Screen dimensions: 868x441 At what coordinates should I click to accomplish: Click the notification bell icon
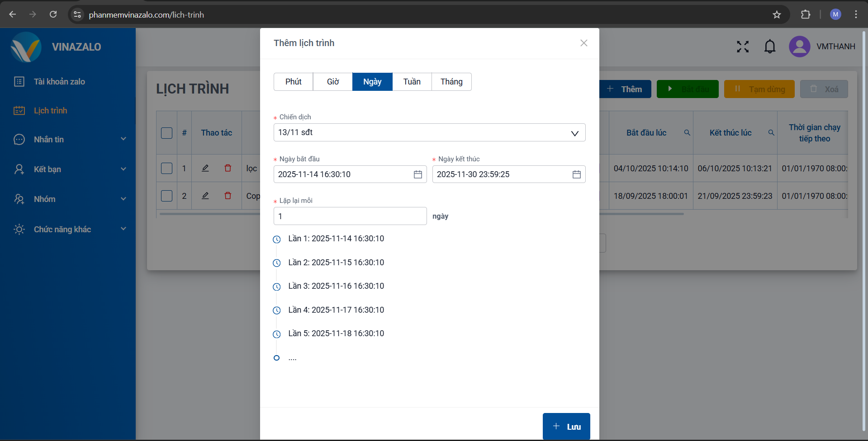tap(770, 47)
